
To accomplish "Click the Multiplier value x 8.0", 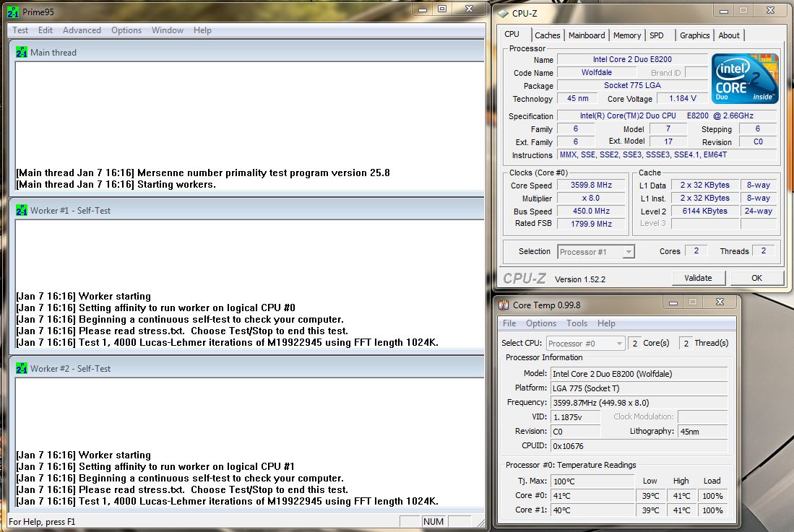I will coord(591,199).
